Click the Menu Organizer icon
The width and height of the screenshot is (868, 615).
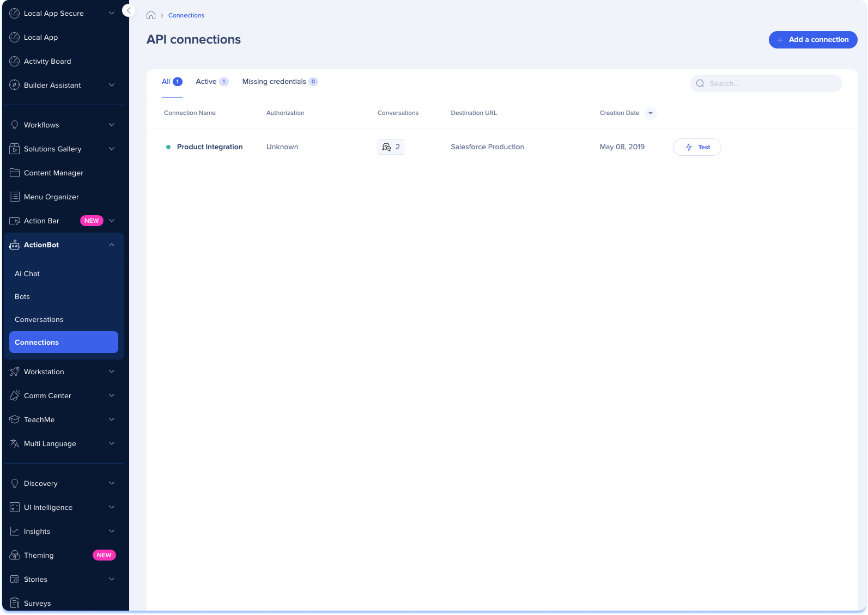tap(15, 197)
